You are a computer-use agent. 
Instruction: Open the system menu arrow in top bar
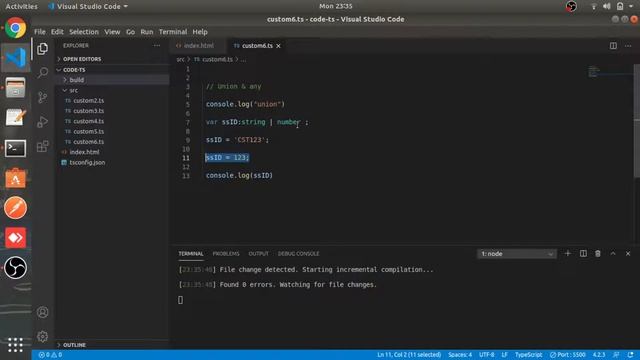(631, 6)
